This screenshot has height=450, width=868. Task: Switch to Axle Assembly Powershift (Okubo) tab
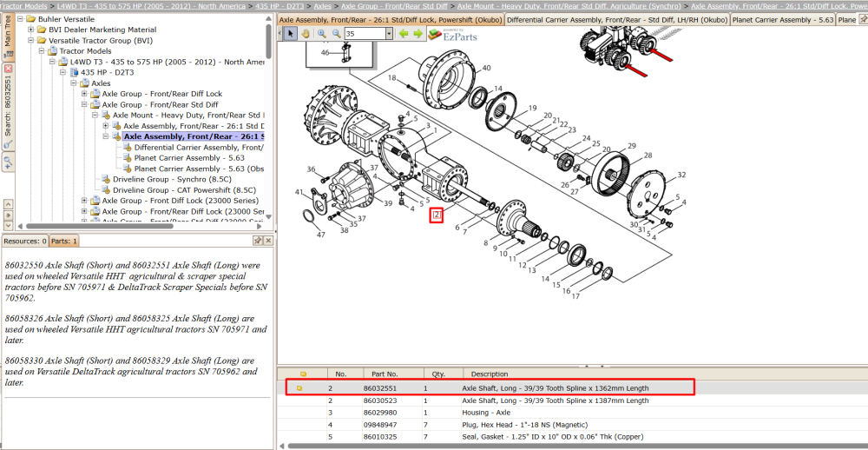pos(391,20)
